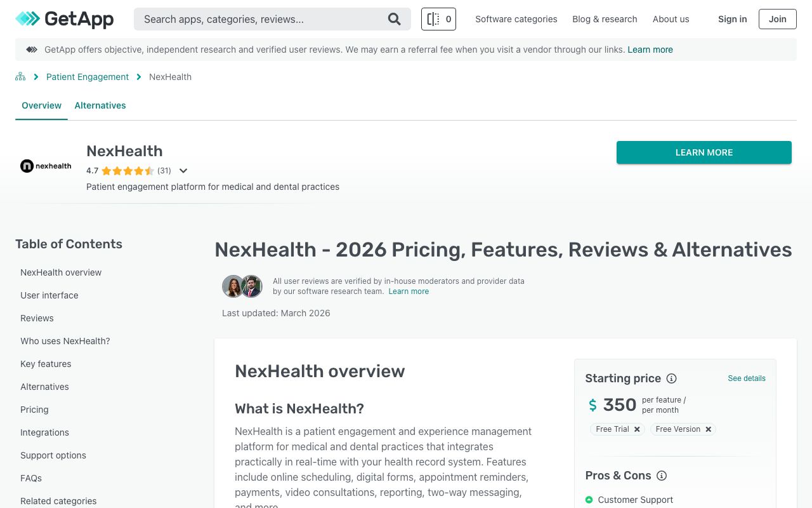This screenshot has height=508, width=812.
Task: Click the search magnifier icon
Action: click(x=395, y=19)
